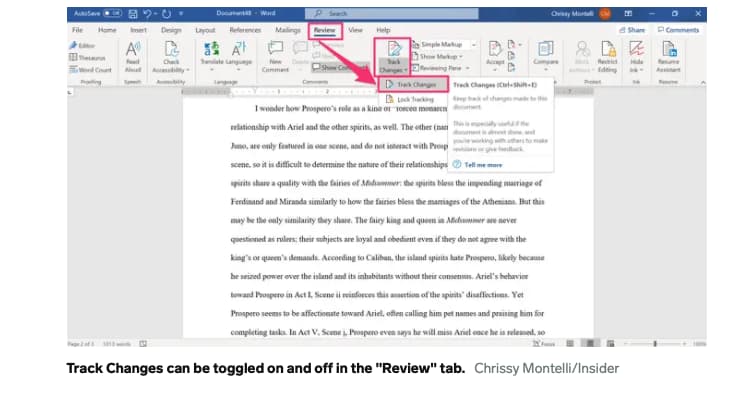745x395 pixels.
Task: Expand the Show Markup dropdown
Action: click(437, 56)
